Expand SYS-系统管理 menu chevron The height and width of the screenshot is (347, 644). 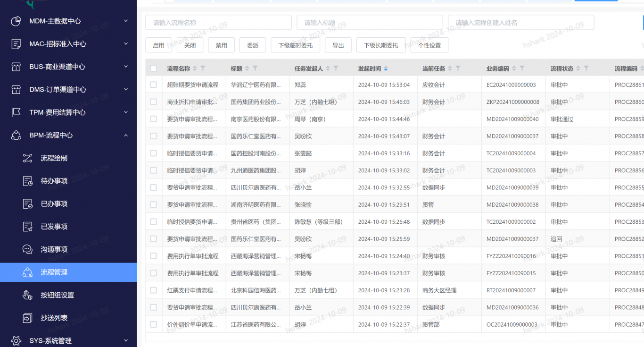pyautogui.click(x=126, y=340)
